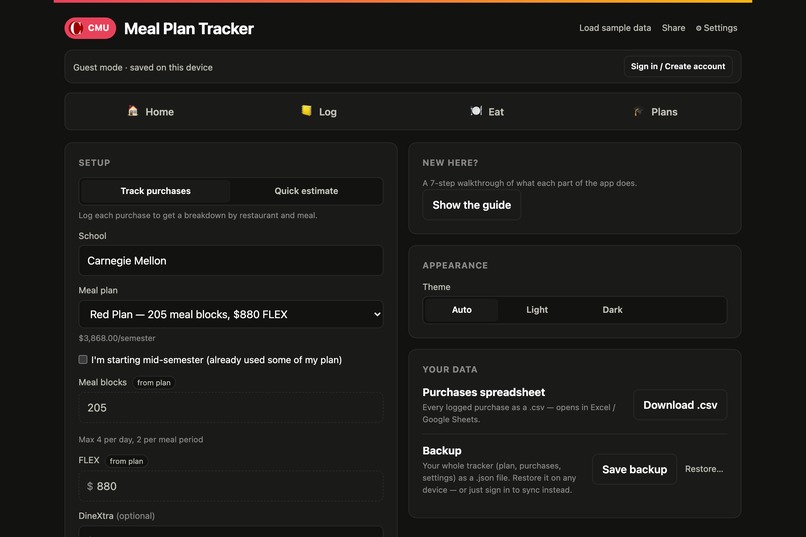Screen dimensions: 806x537
Task: Open the Home tab
Action: pos(151,112)
